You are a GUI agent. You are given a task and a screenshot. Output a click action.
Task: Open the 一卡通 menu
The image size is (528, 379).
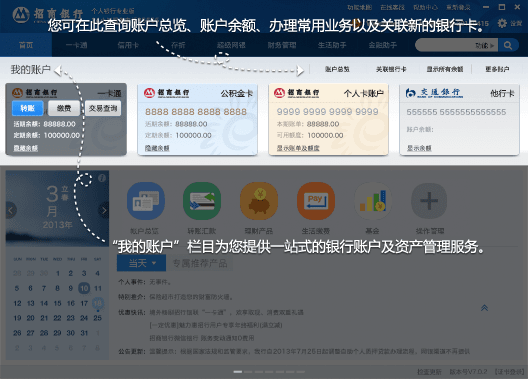click(x=76, y=45)
